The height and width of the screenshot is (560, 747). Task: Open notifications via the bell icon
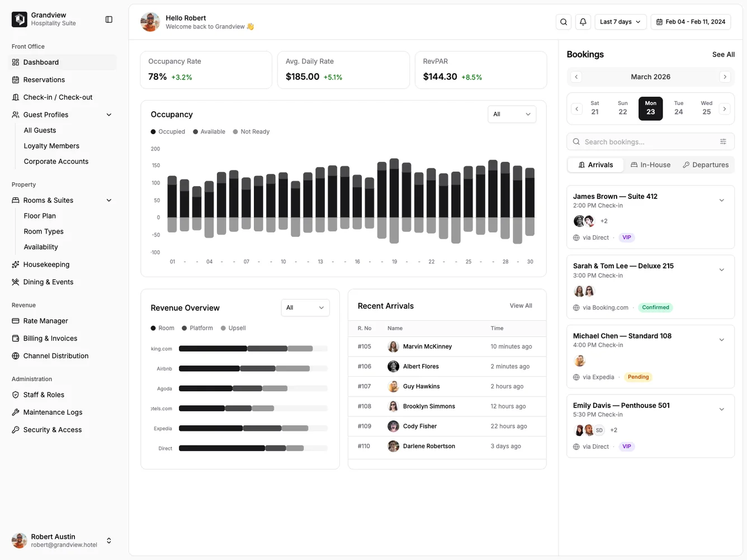coord(583,21)
